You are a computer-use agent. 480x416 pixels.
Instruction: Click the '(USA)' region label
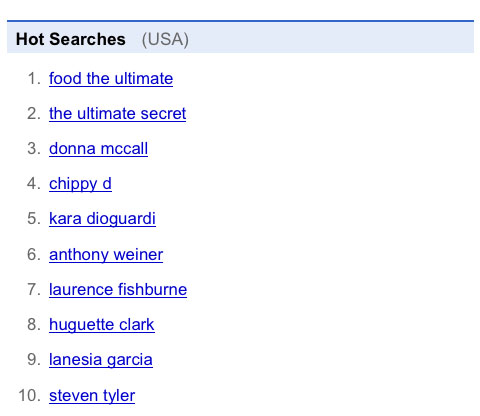click(165, 40)
